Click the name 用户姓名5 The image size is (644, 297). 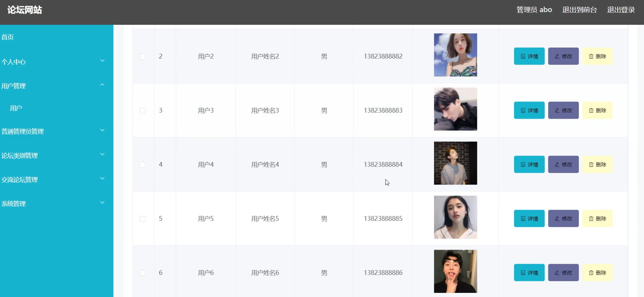pyautogui.click(x=265, y=218)
